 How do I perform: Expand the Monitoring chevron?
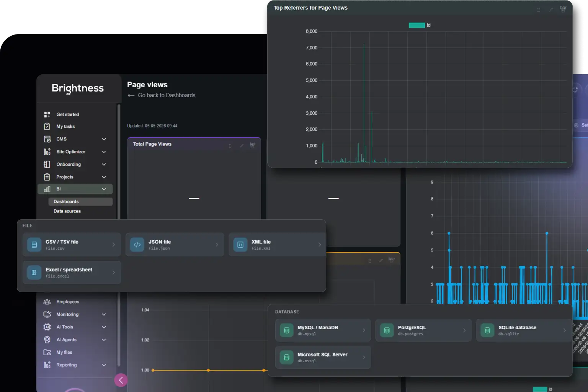(104, 314)
